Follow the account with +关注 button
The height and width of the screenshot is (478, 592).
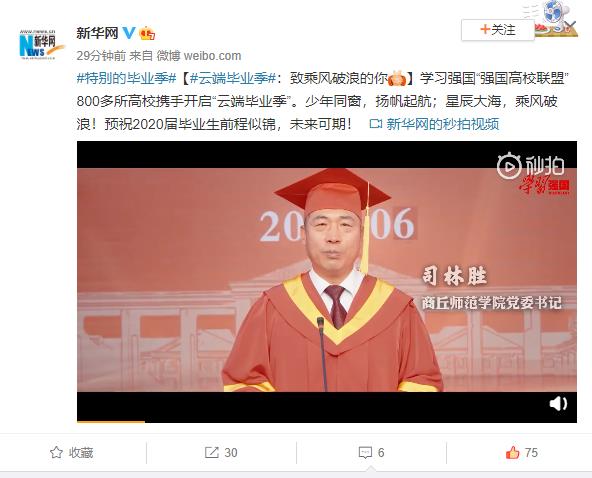(498, 30)
